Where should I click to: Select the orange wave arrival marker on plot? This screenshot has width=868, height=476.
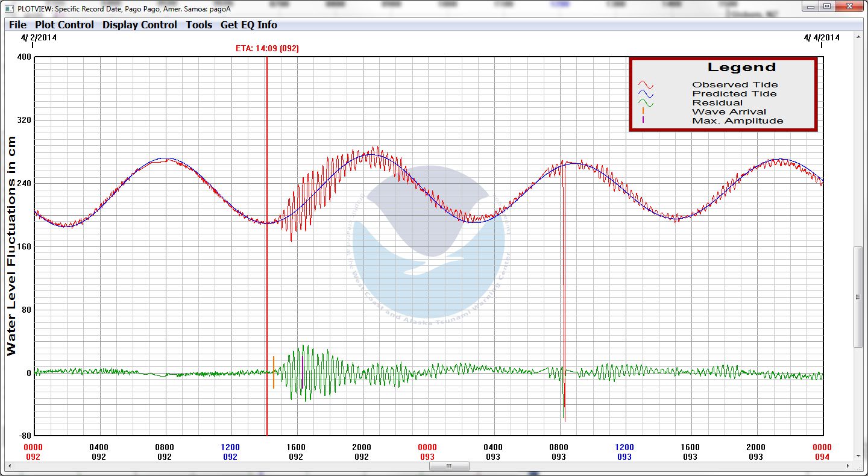pos(274,372)
